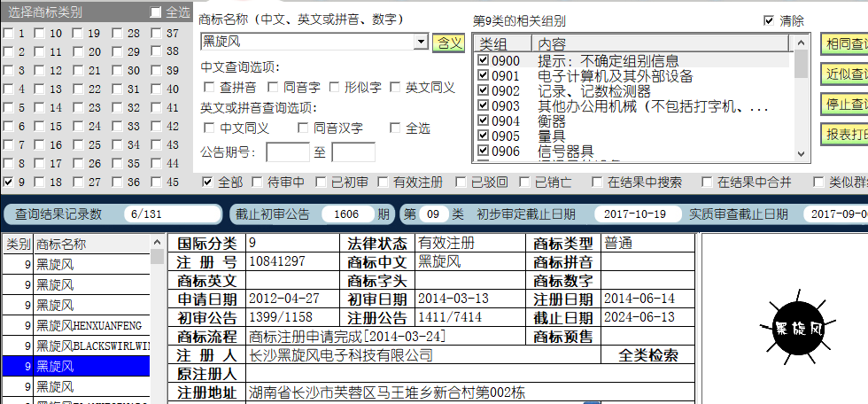
Task: Toggle the 清除 checkbox
Action: pyautogui.click(x=769, y=20)
